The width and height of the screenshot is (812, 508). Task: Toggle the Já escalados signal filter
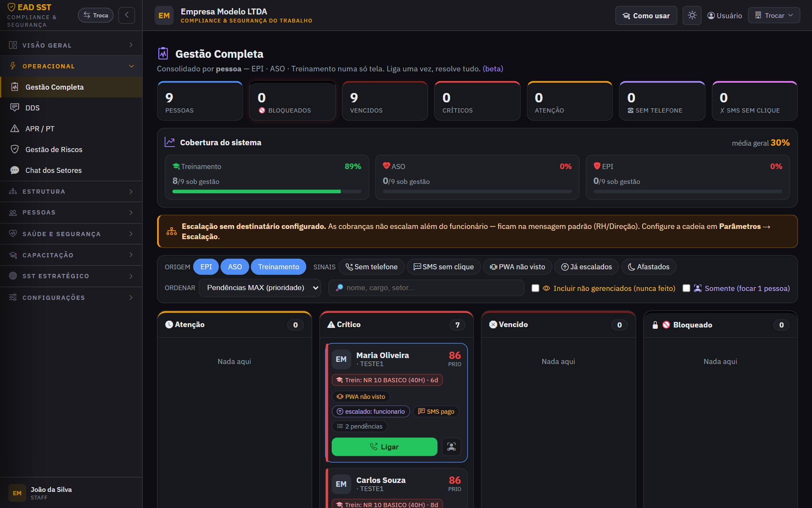(586, 267)
